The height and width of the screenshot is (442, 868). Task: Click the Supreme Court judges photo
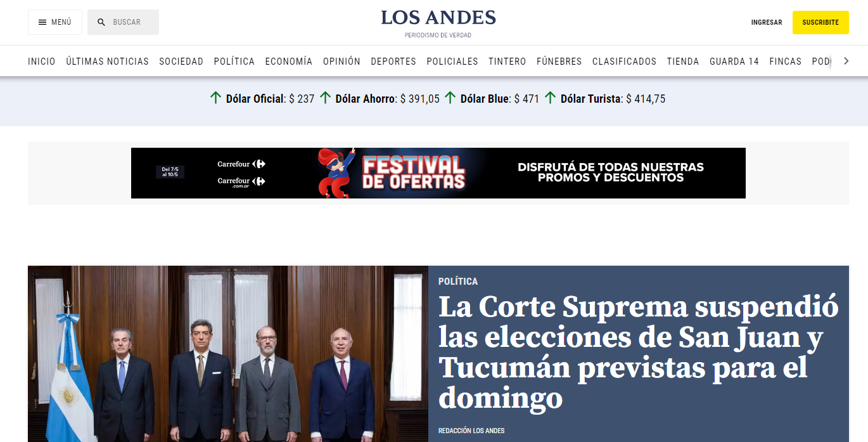pos(228,354)
